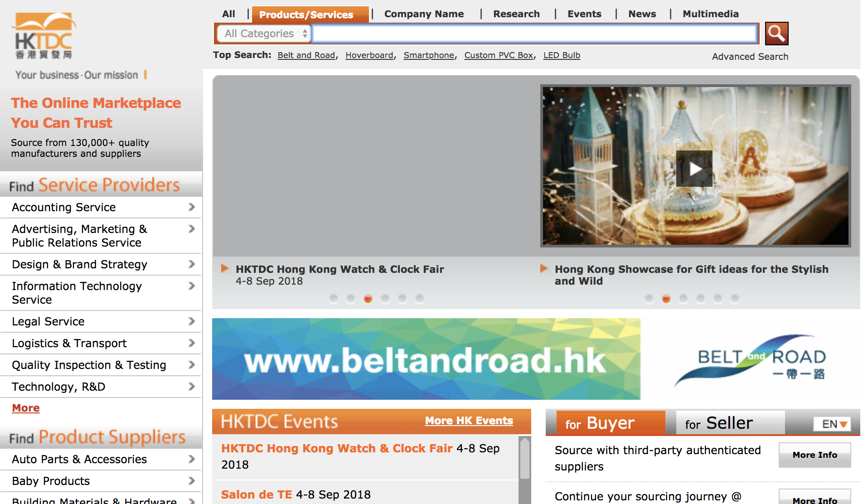The height and width of the screenshot is (504, 863).
Task: Open the Belt and Road logo
Action: [751, 360]
